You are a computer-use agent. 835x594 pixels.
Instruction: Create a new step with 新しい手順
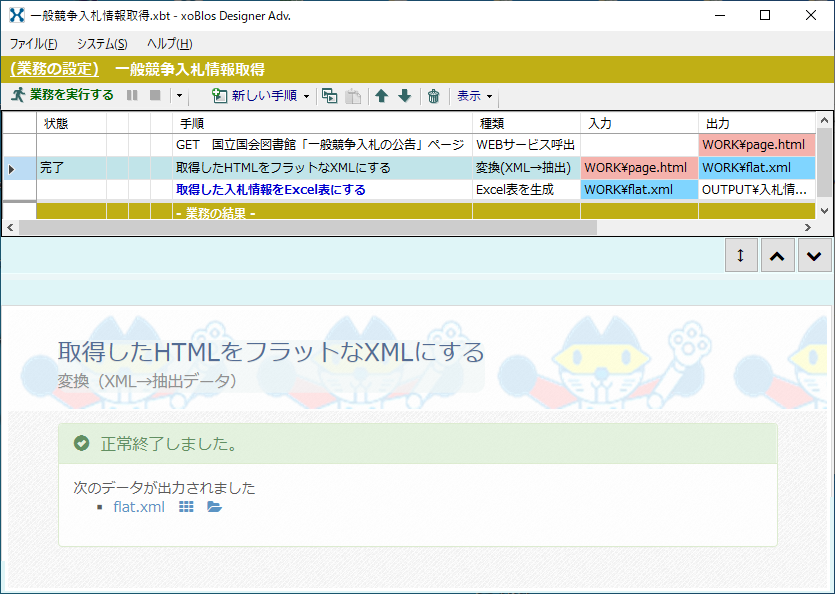click(x=248, y=95)
